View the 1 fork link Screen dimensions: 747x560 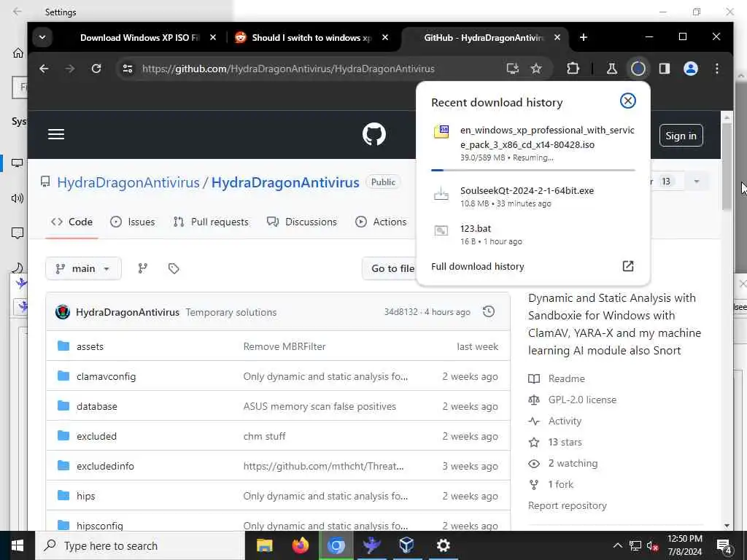tap(560, 485)
